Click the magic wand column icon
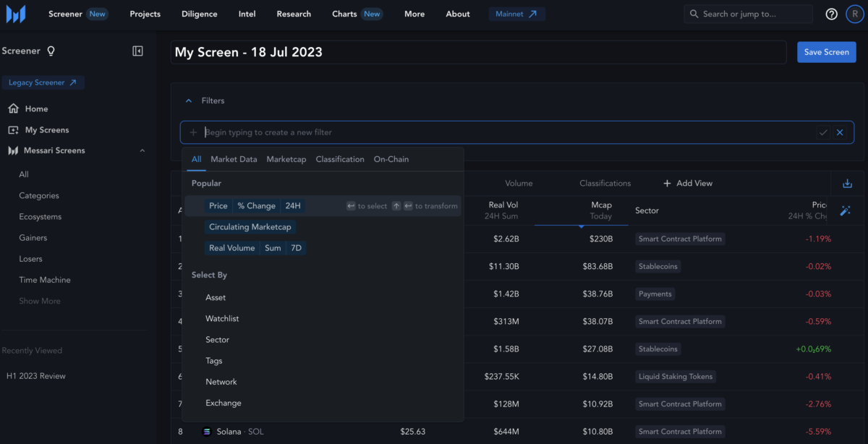The height and width of the screenshot is (444, 868). [x=845, y=210]
